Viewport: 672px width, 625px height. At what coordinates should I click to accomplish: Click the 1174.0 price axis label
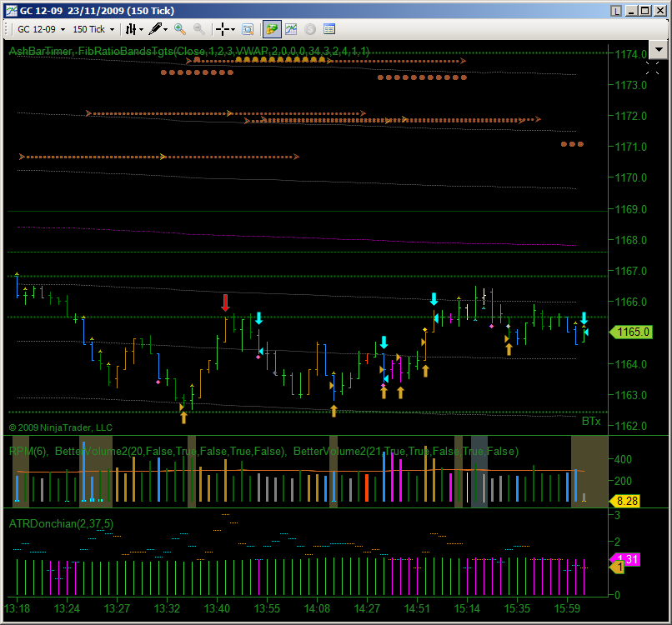[x=630, y=54]
